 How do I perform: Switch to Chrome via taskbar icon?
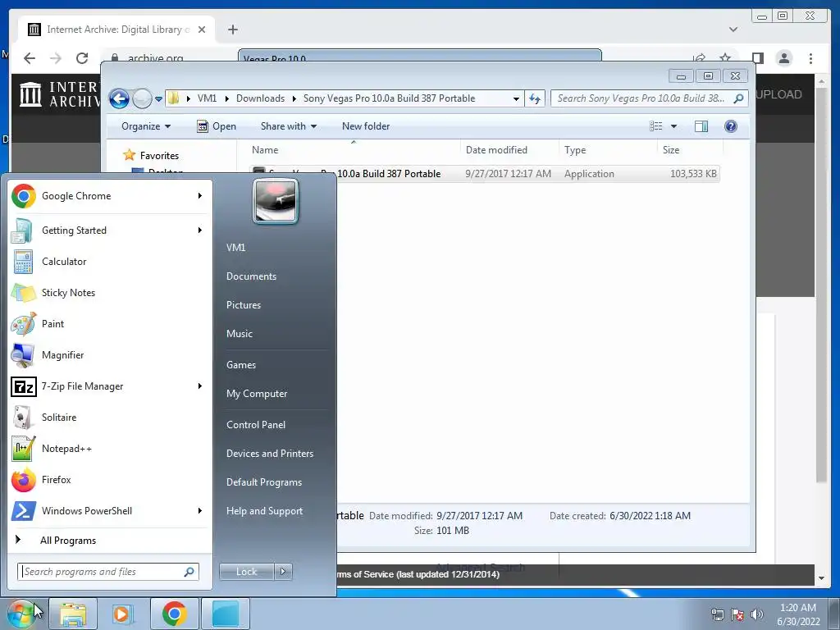174,614
